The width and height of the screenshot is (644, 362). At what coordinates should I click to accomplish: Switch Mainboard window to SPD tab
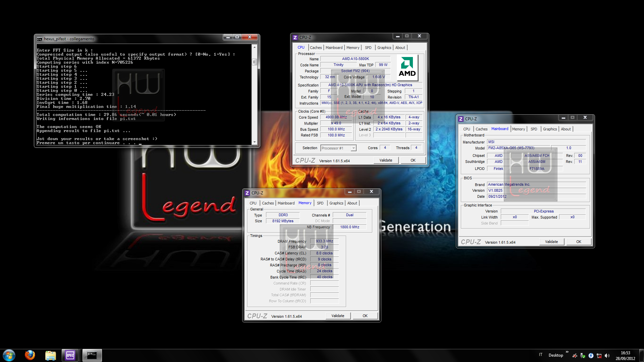534,129
